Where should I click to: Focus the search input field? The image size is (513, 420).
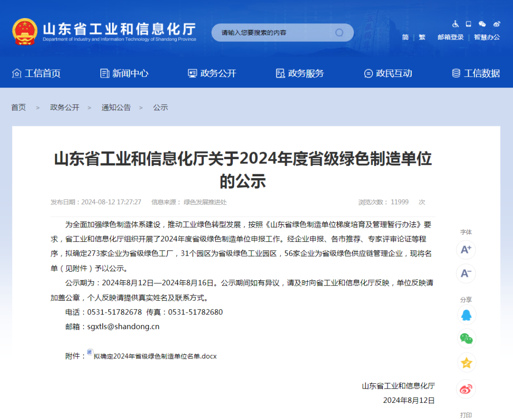pos(275,33)
